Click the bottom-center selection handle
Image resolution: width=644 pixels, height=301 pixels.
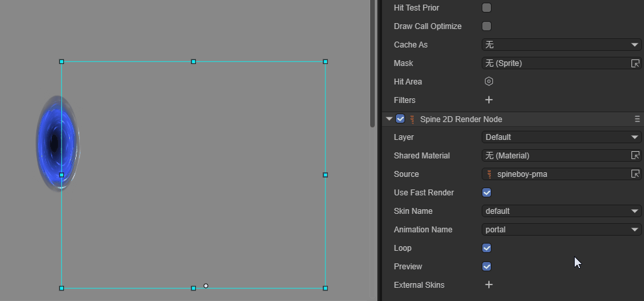pos(193,288)
